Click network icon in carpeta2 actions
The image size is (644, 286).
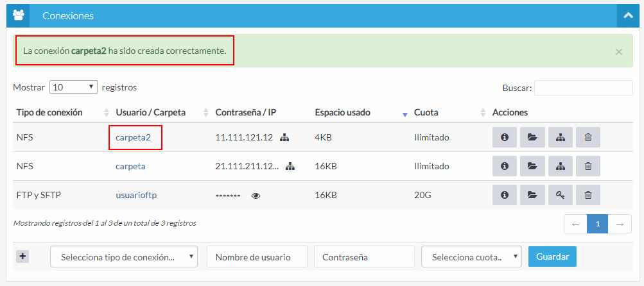[x=560, y=137]
